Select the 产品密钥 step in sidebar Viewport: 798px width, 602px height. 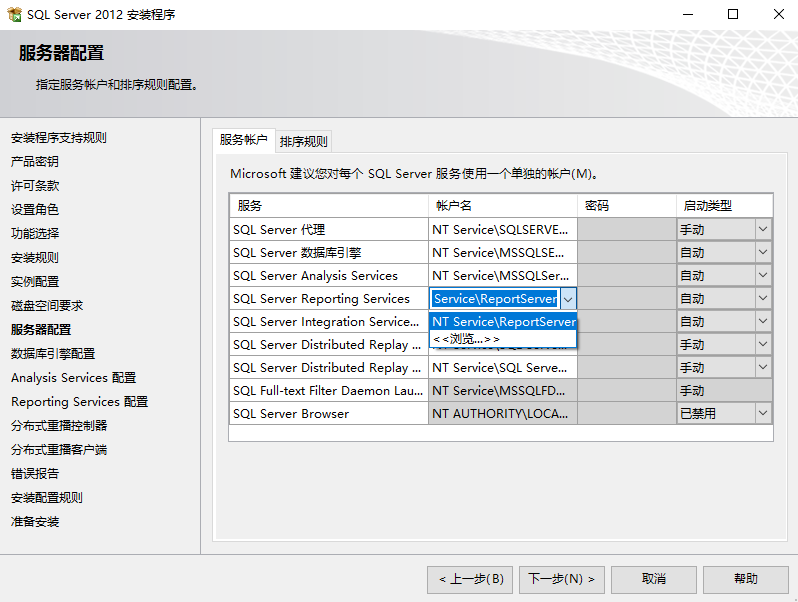point(35,162)
